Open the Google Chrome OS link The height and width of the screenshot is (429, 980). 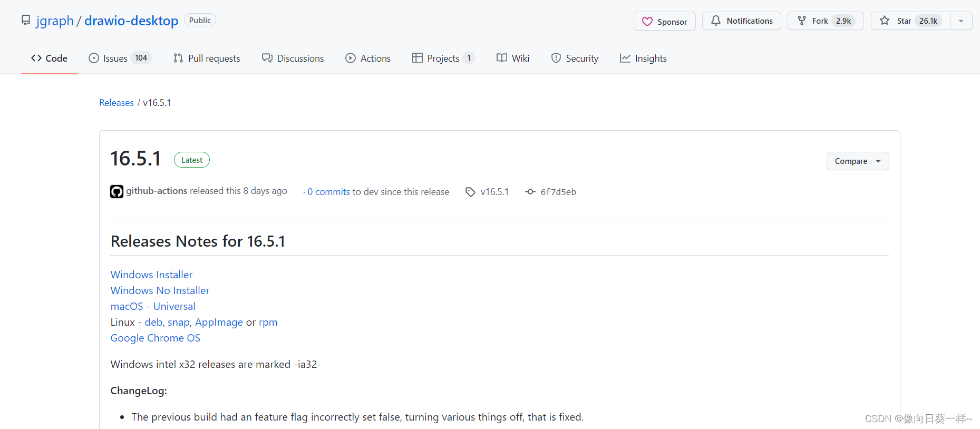point(155,338)
